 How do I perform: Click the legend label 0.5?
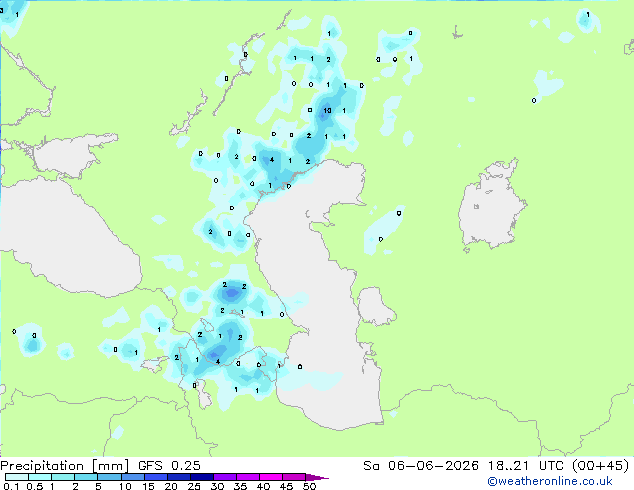coord(35,486)
